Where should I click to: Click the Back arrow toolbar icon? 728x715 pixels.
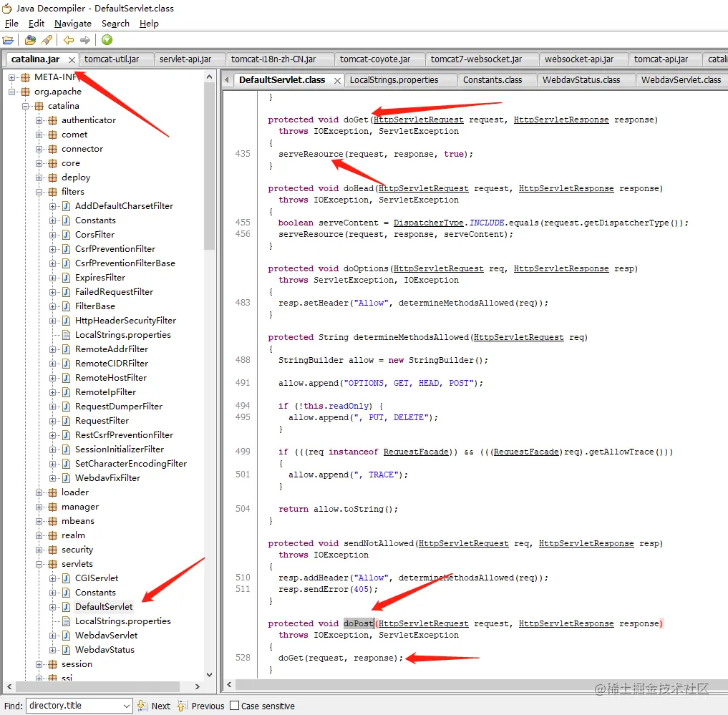tap(69, 40)
